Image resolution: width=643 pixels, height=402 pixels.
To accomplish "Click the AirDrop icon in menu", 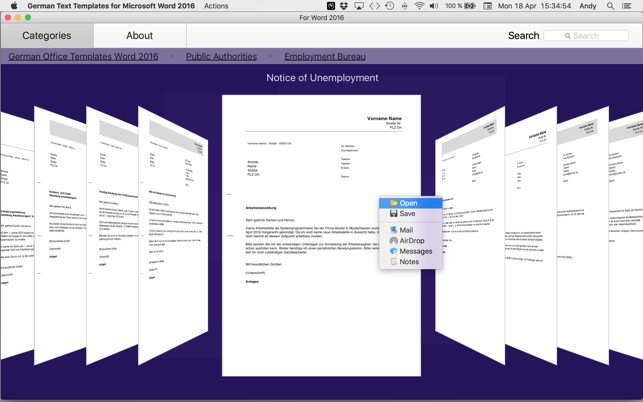I will (x=394, y=240).
